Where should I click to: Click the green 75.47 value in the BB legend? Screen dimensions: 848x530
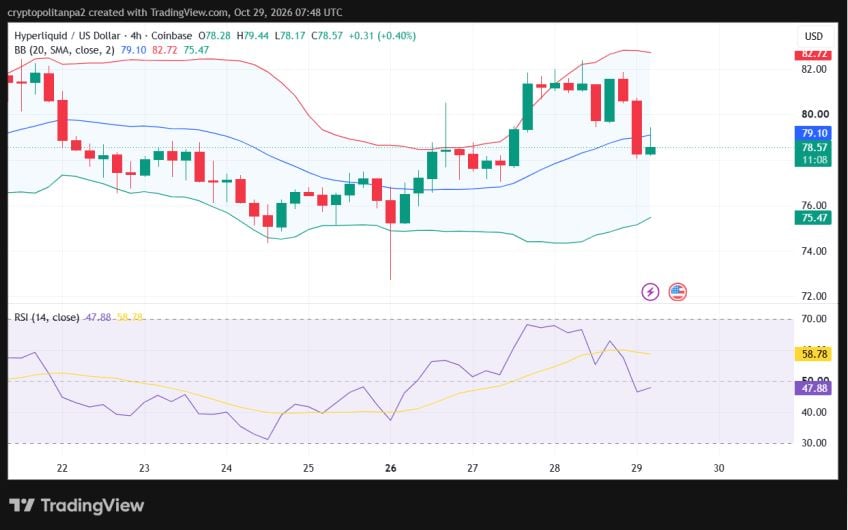[x=196, y=50]
